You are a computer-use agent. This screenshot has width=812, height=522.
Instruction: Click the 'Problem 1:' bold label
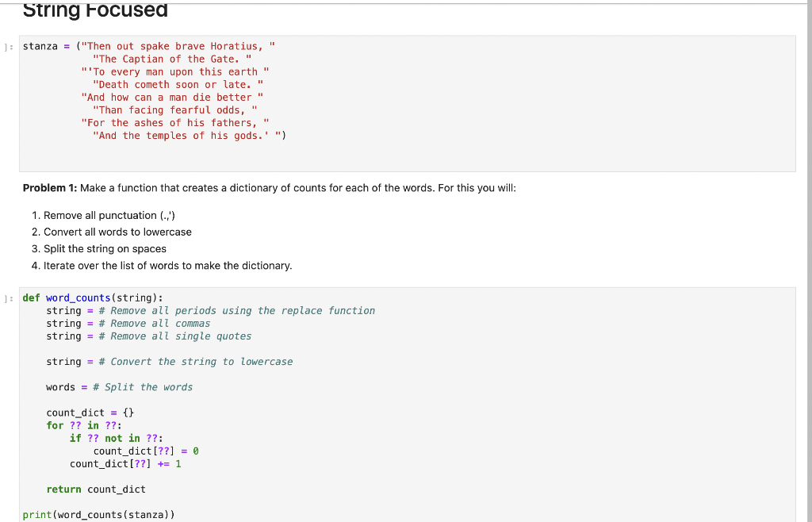tap(50, 188)
